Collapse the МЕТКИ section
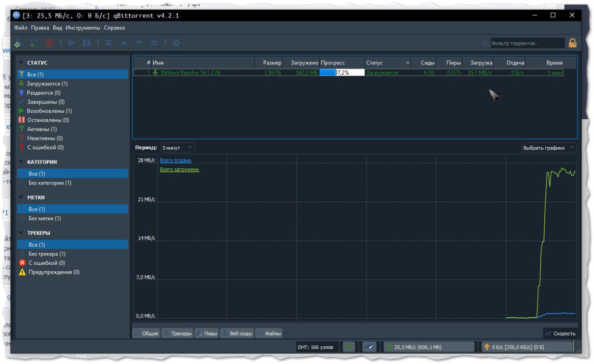The height and width of the screenshot is (364, 594). point(21,198)
